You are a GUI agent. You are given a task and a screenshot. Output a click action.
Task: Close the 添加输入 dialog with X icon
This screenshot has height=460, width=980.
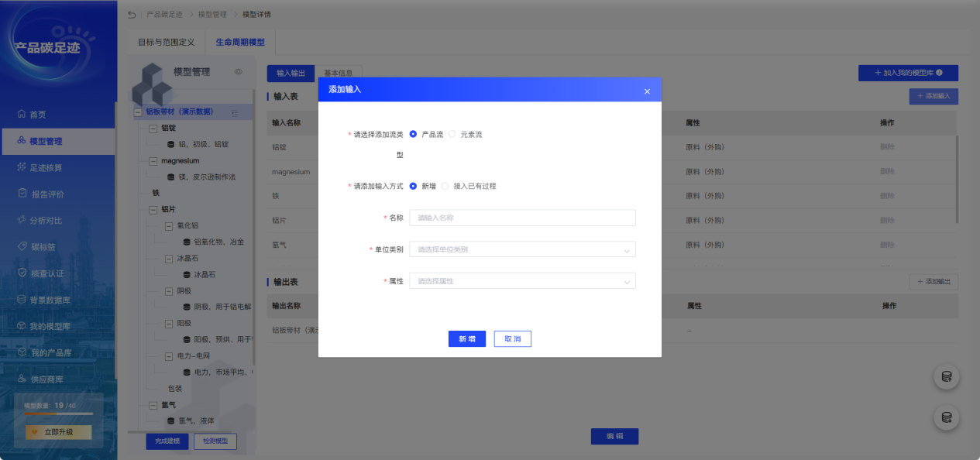pyautogui.click(x=647, y=91)
